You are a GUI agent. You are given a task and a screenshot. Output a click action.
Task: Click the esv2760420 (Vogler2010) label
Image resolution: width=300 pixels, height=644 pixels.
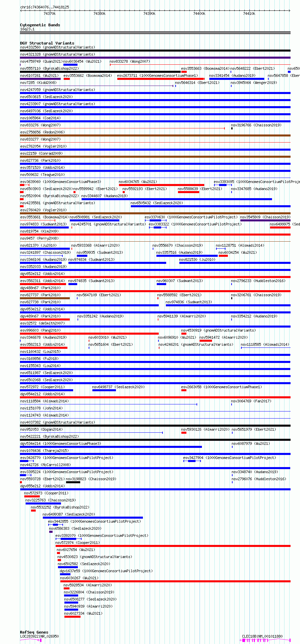click(x=43, y=210)
